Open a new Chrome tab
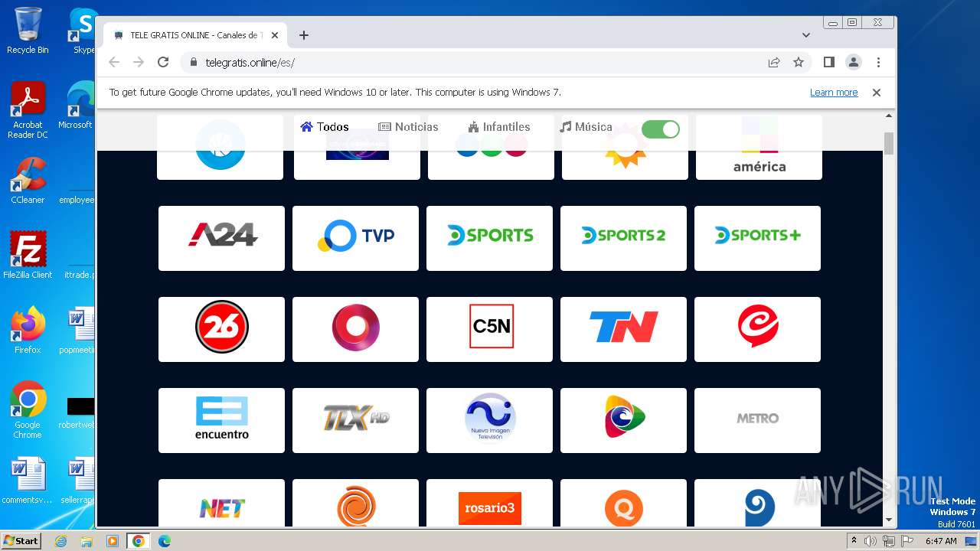The height and width of the screenshot is (551, 980). (x=304, y=35)
